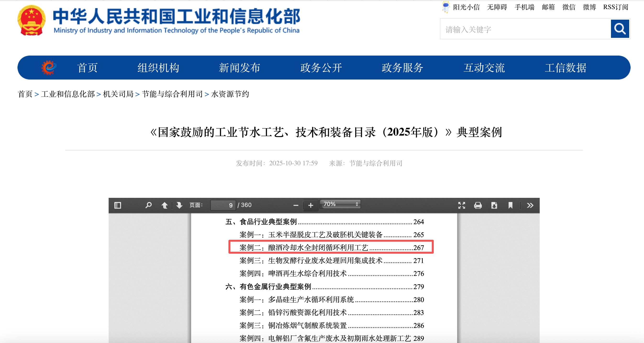Screen dimensions: 644x343
Task: Click 案例一：多晶硅生产水循环利用系统 entry
Action: click(x=332, y=299)
